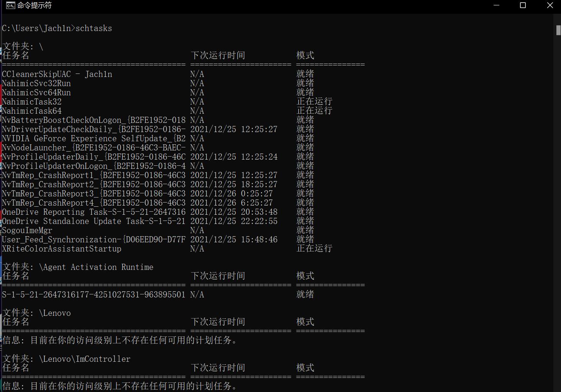Select OneDrive Reporting Task entry
The image size is (561, 392).
[94, 212]
